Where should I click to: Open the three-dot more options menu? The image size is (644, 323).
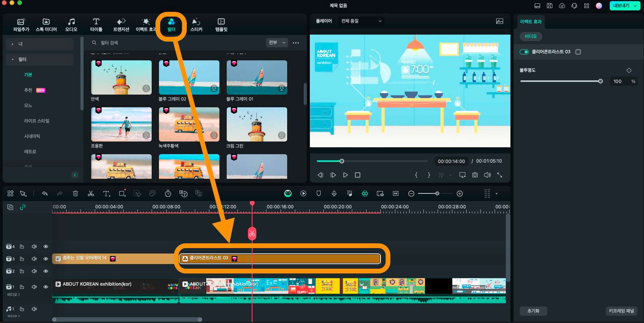[x=296, y=43]
